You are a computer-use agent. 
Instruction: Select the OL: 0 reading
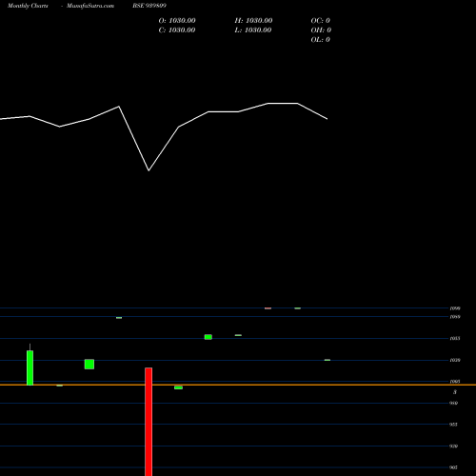pyautogui.click(x=321, y=40)
